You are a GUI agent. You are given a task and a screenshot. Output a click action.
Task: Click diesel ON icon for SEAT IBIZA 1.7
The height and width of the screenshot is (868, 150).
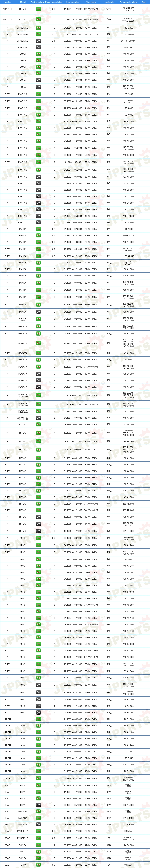(x=38, y=805)
